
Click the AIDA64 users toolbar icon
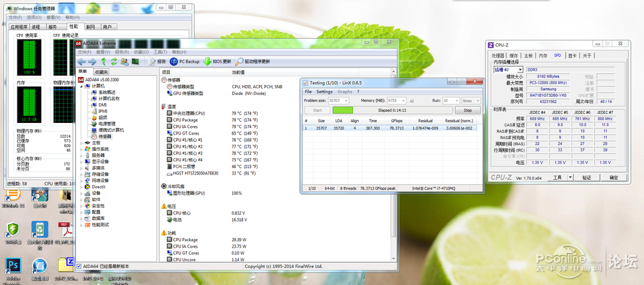tap(124, 61)
